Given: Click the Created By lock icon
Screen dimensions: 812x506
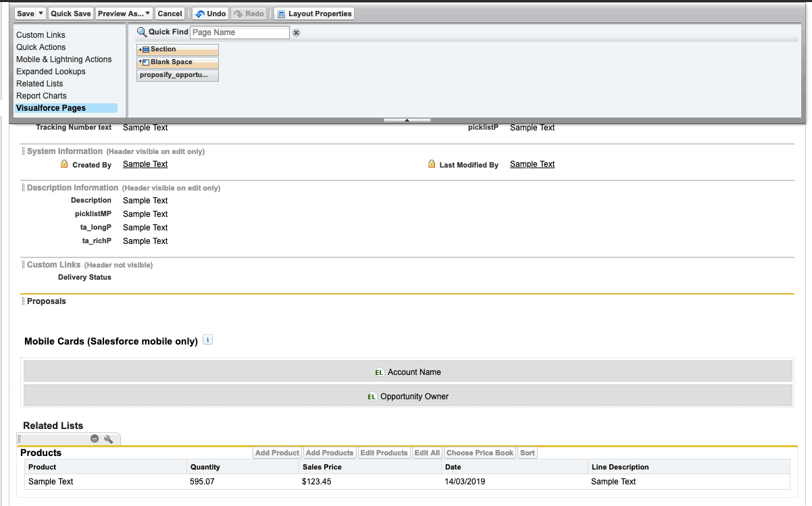Looking at the screenshot, I should click(64, 164).
